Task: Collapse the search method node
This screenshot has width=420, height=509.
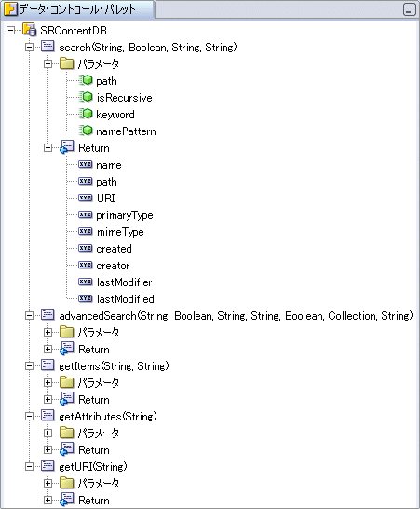Action: pos(29,48)
